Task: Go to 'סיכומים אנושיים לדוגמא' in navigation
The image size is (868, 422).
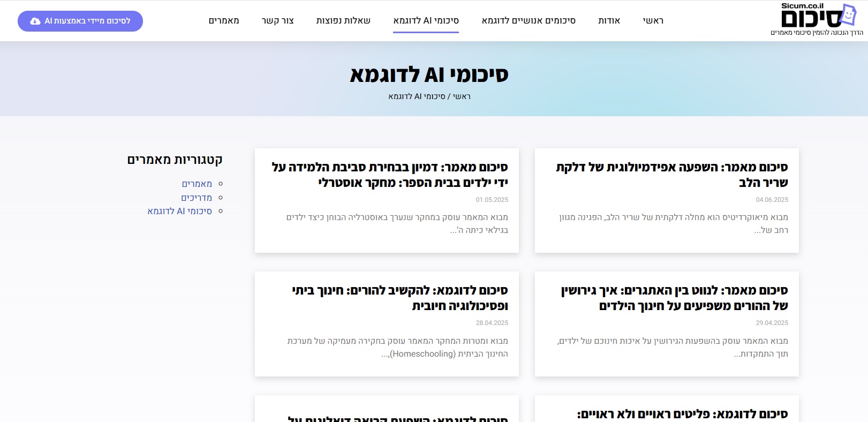Action: (528, 21)
